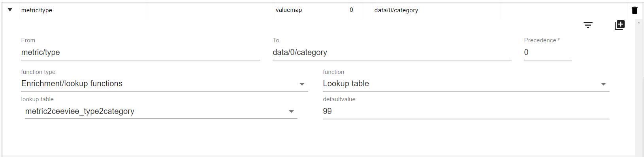This screenshot has width=644, height=157.
Task: Edit the Precedence value field
Action: tap(548, 52)
